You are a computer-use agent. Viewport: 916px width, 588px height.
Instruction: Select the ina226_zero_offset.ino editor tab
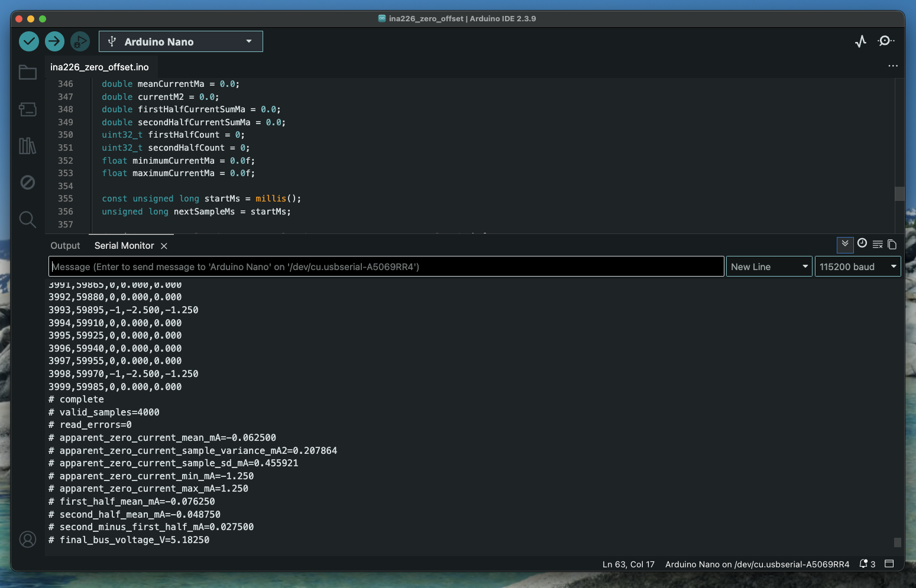click(99, 67)
